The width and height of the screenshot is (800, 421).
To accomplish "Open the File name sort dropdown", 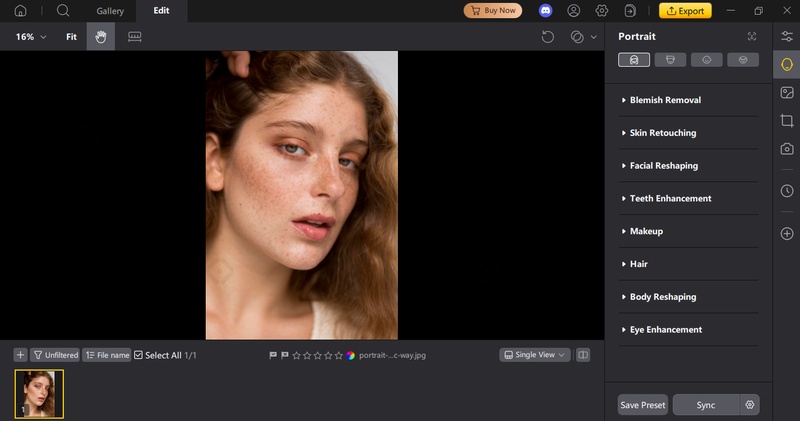I will click(107, 355).
